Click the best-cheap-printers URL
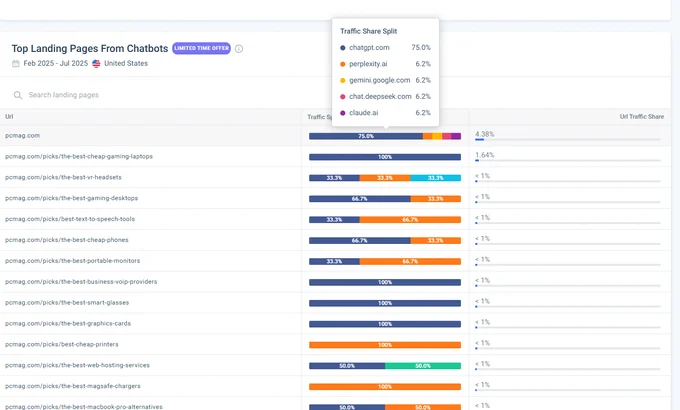The image size is (680, 410). pos(62,344)
